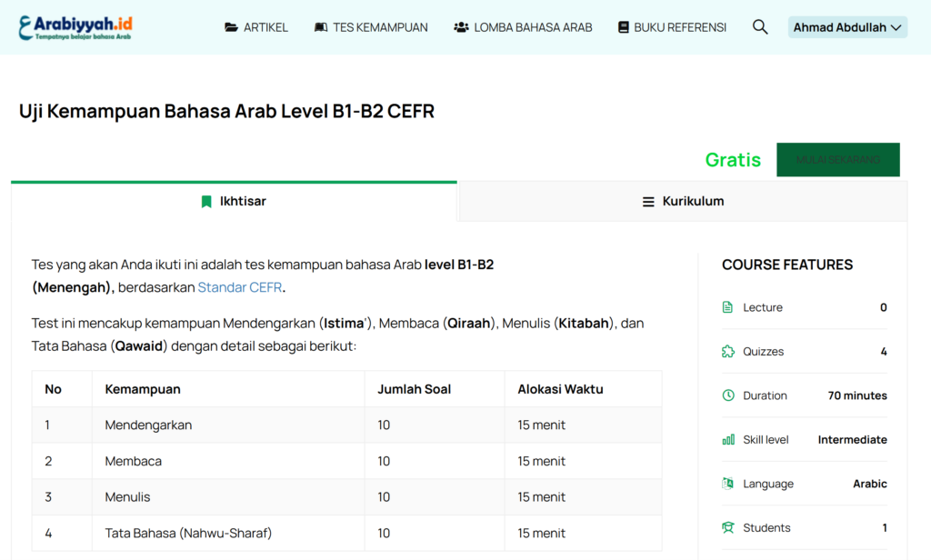Click the book icon beside Buku Referensi

[623, 27]
